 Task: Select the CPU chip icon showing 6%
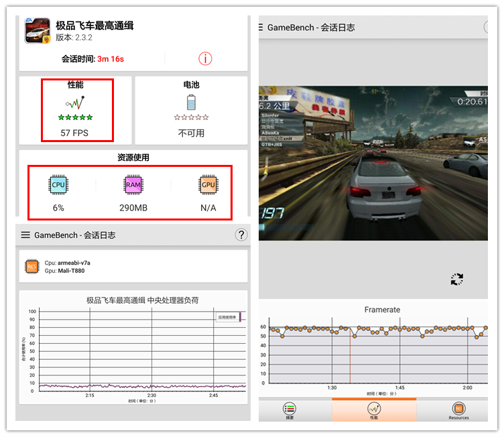(x=58, y=185)
